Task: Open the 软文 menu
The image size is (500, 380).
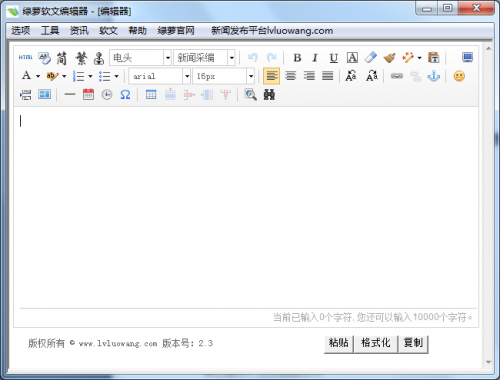Action: 108,31
